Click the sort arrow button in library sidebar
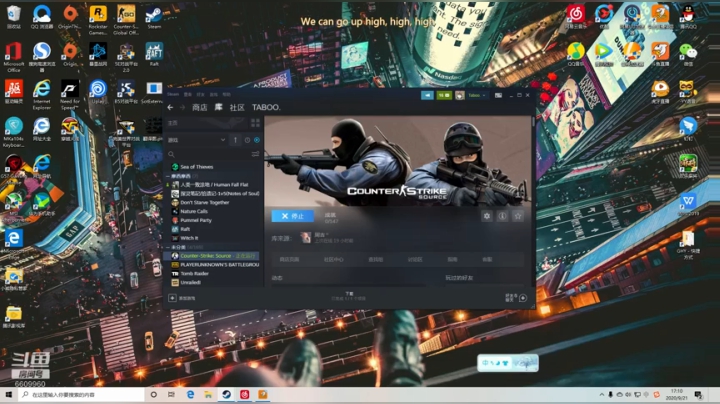The image size is (720, 404). pos(235,140)
